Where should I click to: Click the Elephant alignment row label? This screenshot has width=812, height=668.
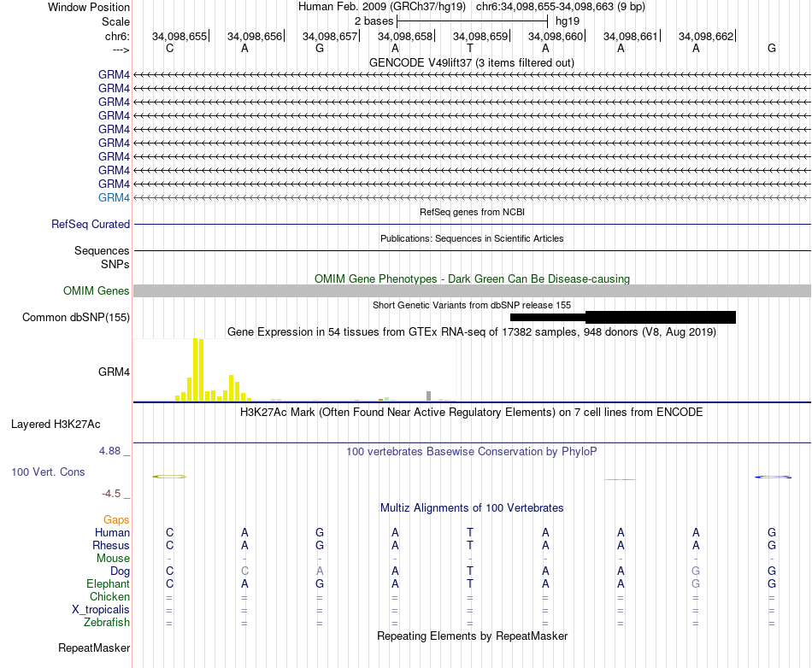109,584
